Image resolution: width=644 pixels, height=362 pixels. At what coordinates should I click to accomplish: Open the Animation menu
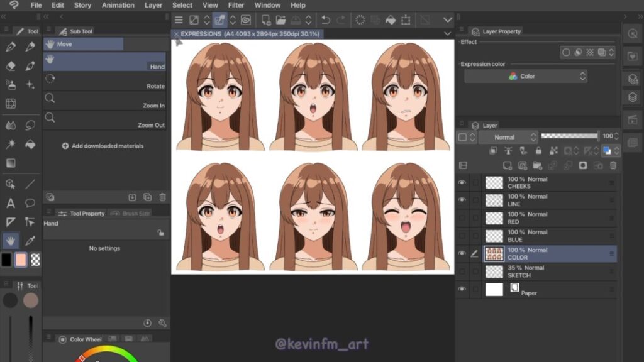[118, 5]
